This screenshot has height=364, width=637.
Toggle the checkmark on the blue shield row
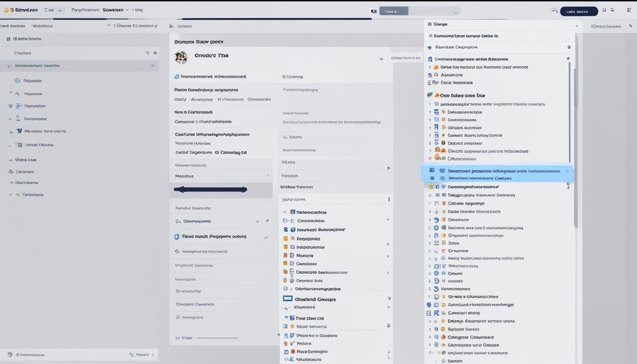[x=266, y=237]
